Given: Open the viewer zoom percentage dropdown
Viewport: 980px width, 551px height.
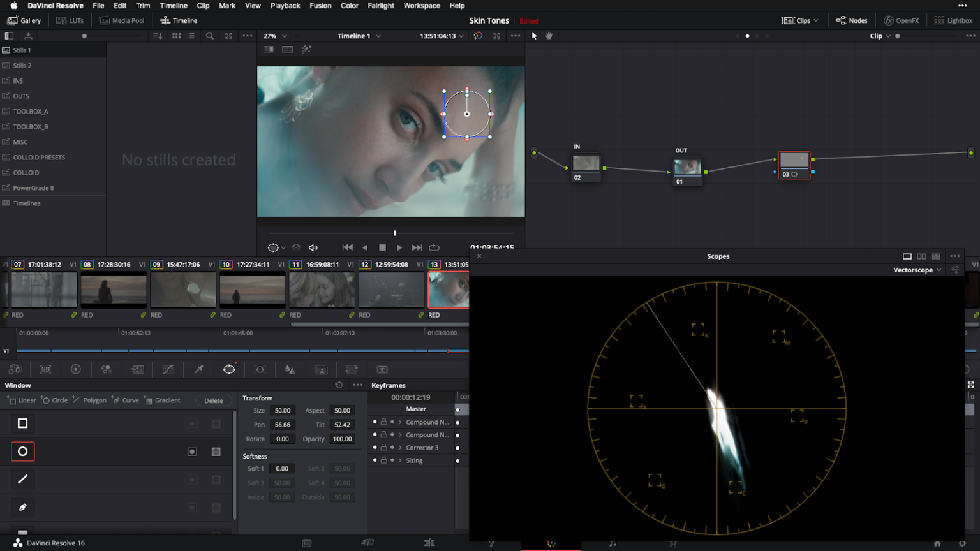Looking at the screenshot, I should 274,36.
